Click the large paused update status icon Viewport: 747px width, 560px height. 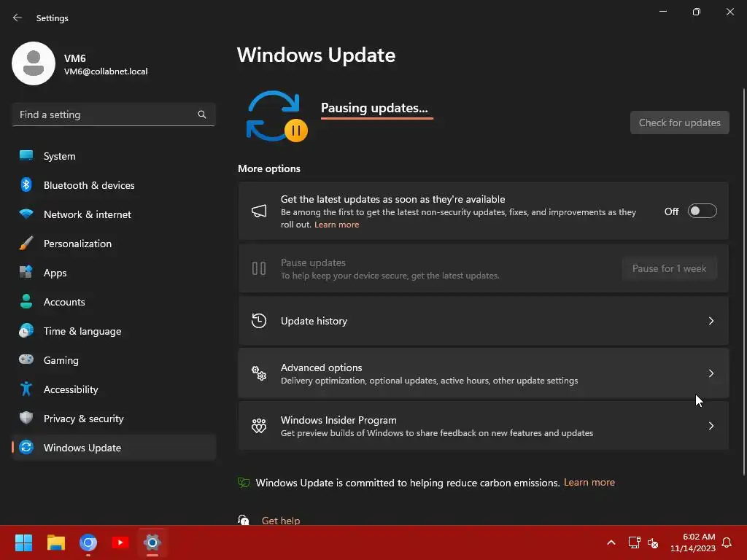tap(276, 116)
